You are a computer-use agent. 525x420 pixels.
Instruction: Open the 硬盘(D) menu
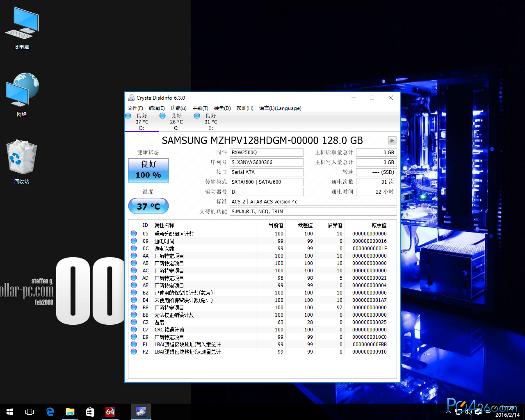pyautogui.click(x=222, y=108)
